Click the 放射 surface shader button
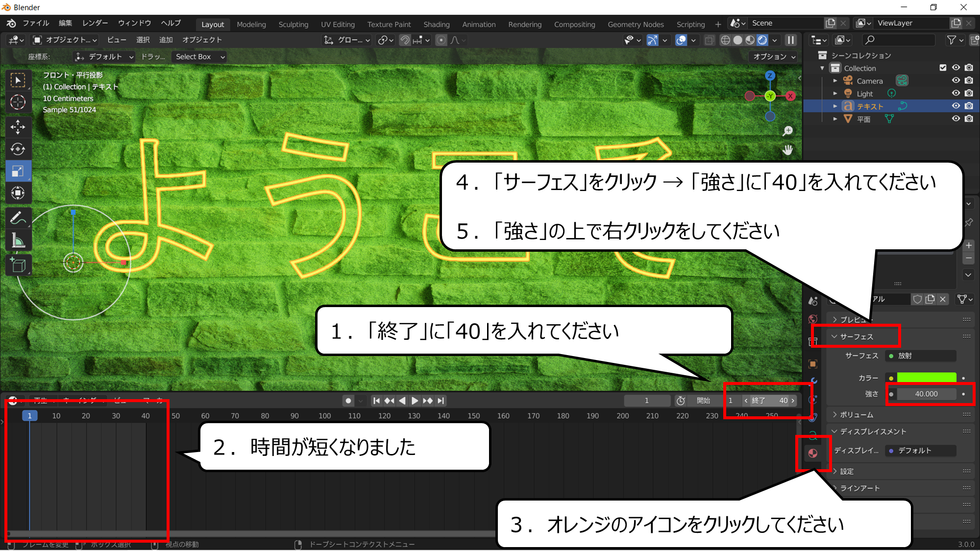 [921, 356]
